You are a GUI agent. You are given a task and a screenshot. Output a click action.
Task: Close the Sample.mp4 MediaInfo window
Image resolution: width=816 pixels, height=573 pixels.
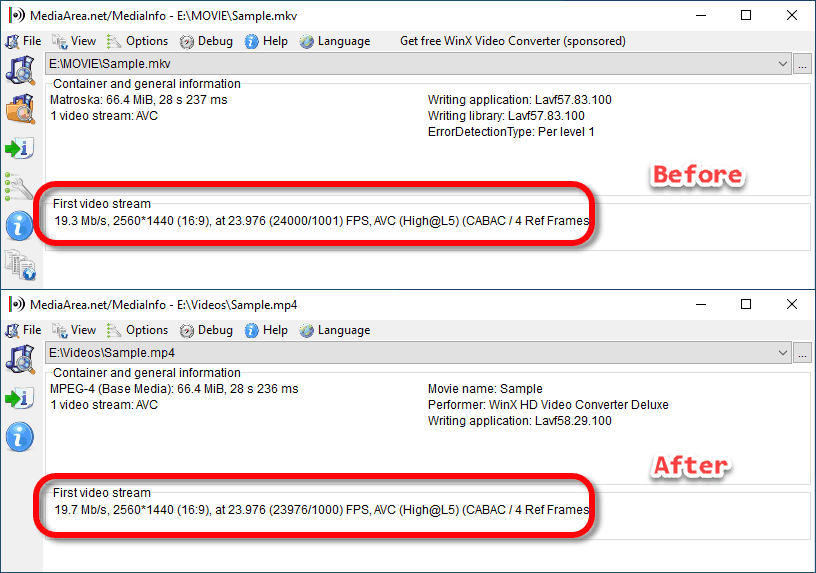coord(792,304)
